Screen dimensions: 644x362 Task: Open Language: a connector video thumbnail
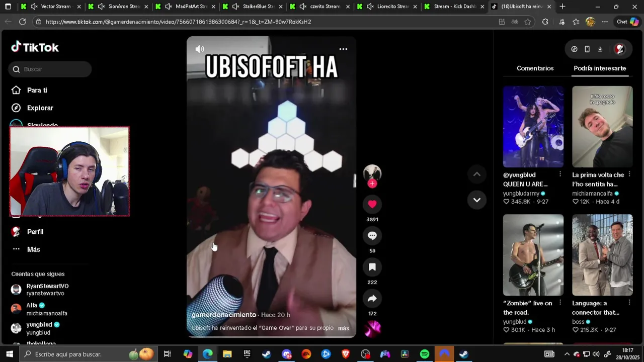602,255
